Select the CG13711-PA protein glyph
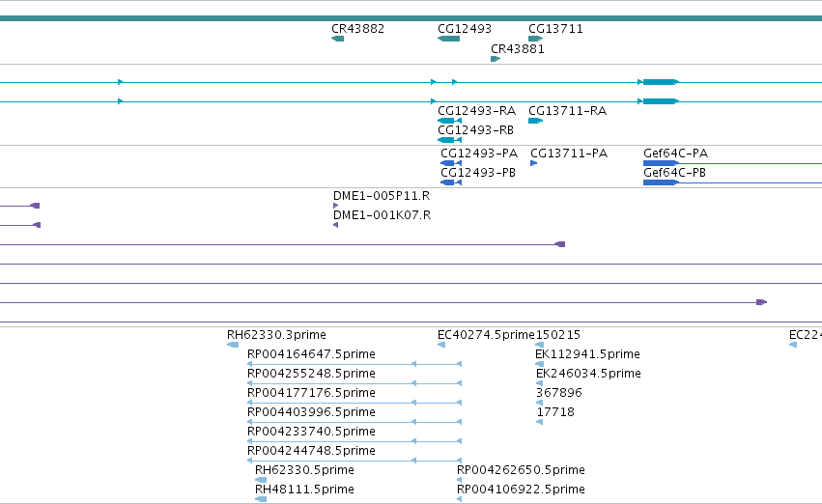The width and height of the screenshot is (822, 504). click(533, 163)
